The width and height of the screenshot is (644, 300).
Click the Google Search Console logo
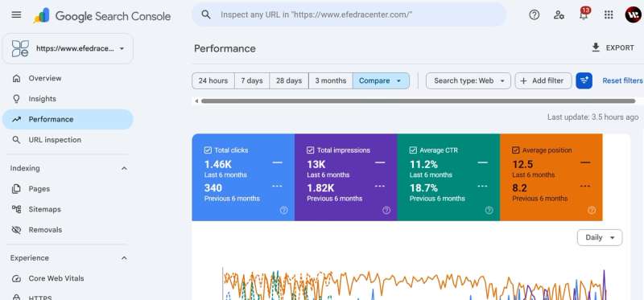(102, 15)
